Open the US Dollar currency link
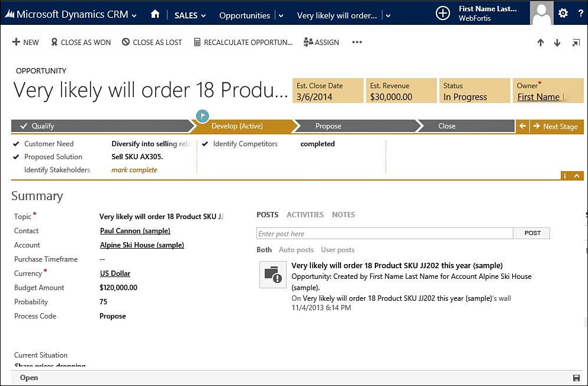588x386 pixels. 115,274
